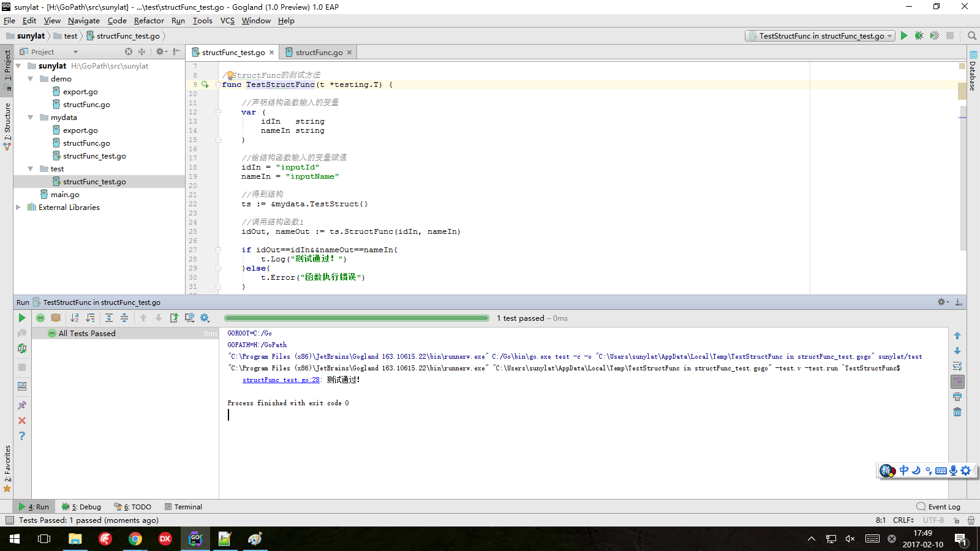Open Project panel settings gear
Image resolution: width=980 pixels, height=551 pixels.
pyautogui.click(x=161, y=52)
